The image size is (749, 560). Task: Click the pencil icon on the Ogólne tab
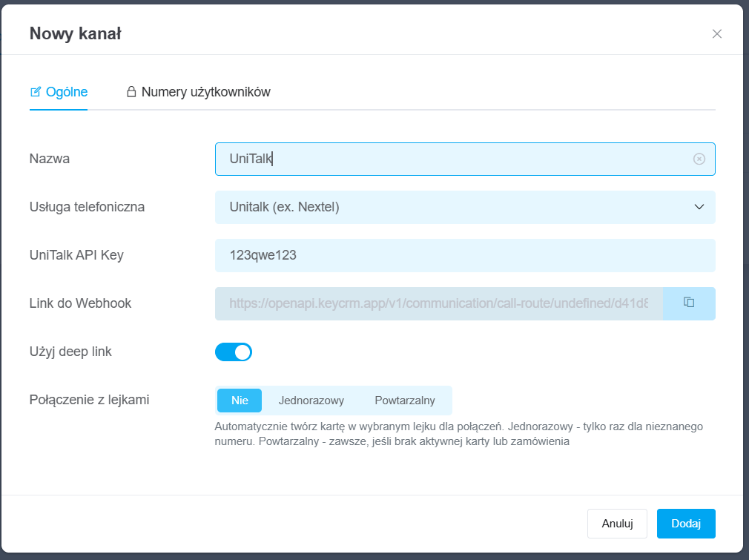coord(36,92)
